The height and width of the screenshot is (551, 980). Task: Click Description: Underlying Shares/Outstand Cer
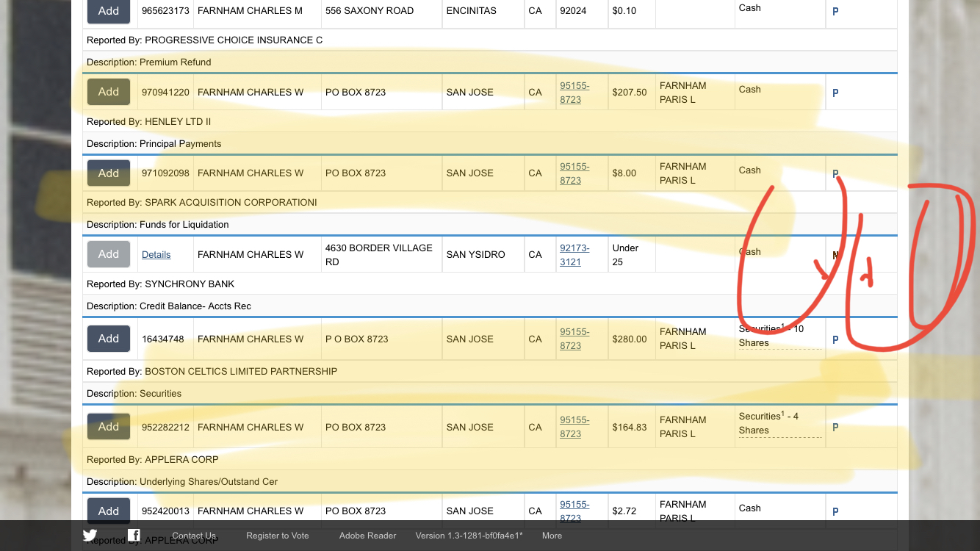tap(182, 481)
